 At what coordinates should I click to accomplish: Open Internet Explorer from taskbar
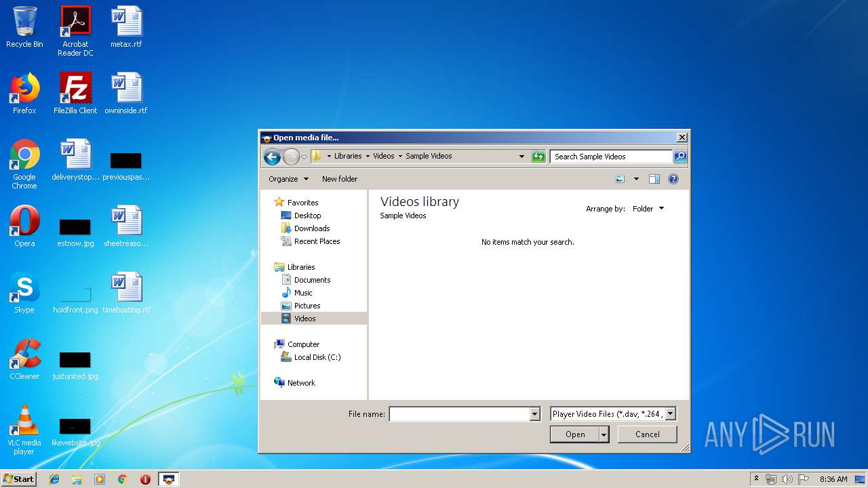point(54,479)
